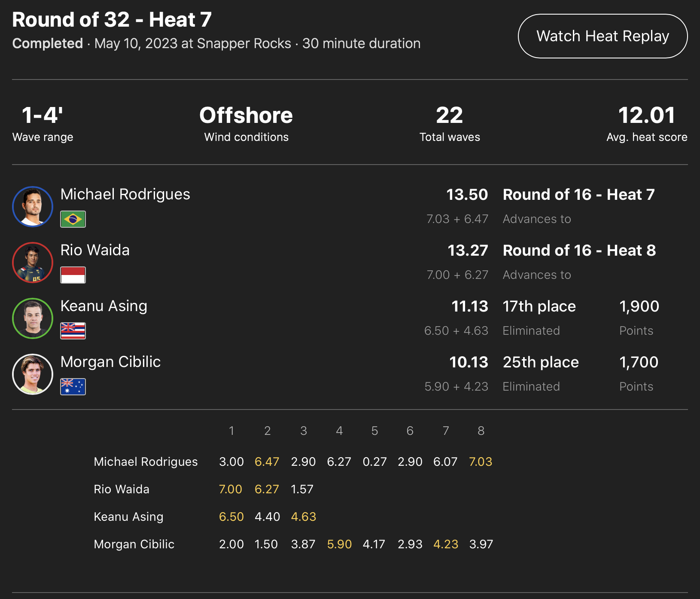
Task: Select the Rio Waida name heading
Action: click(x=95, y=250)
